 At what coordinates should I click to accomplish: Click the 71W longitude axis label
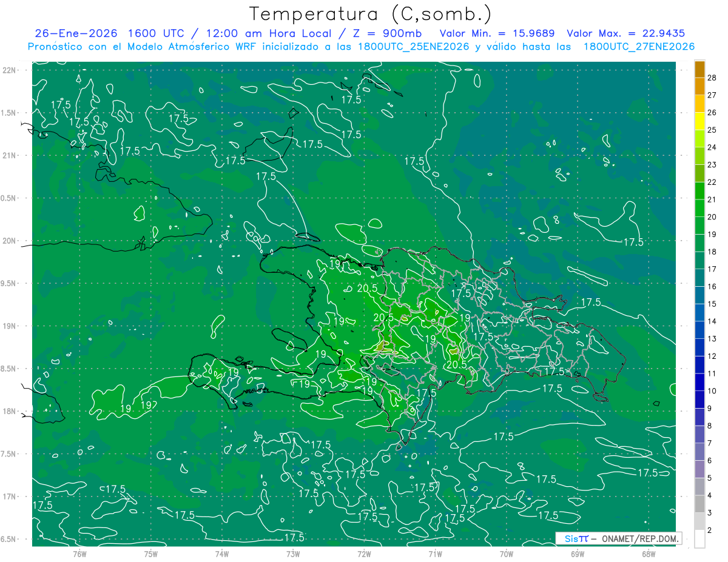coord(435,554)
